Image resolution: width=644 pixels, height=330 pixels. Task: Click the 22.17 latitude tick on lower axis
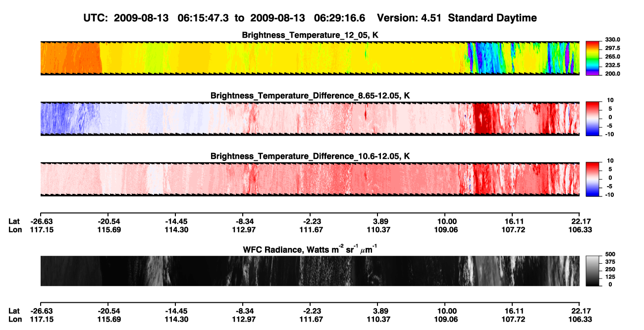pyautogui.click(x=580, y=311)
